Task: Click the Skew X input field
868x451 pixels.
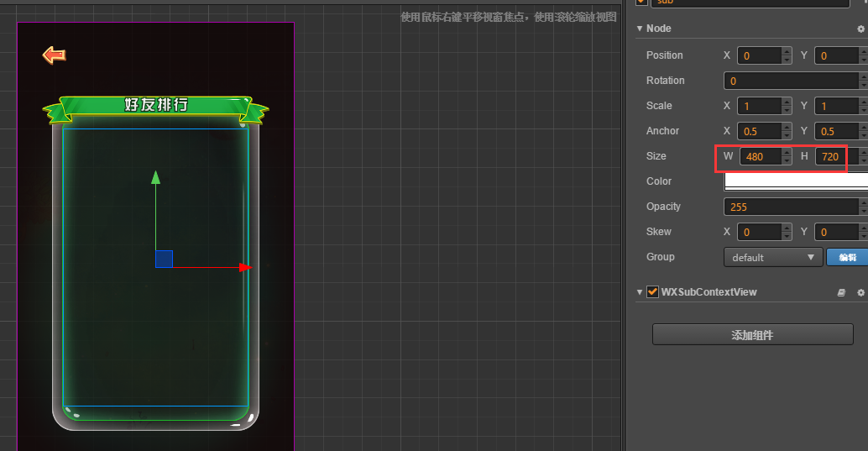Action: click(760, 232)
